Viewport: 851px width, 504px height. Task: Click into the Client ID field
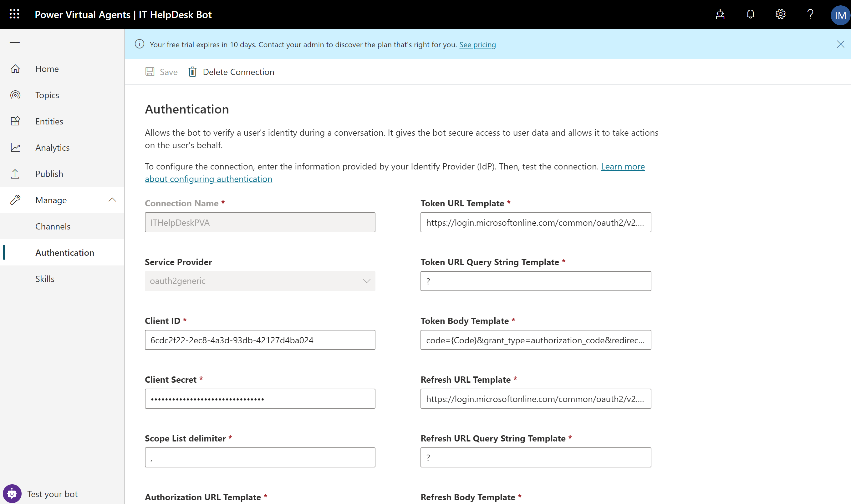click(x=260, y=340)
